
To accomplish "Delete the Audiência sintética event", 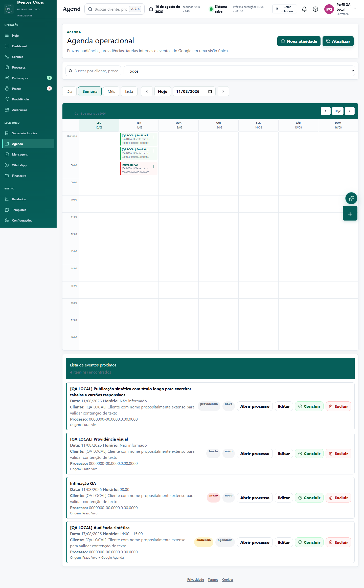I will pyautogui.click(x=338, y=542).
